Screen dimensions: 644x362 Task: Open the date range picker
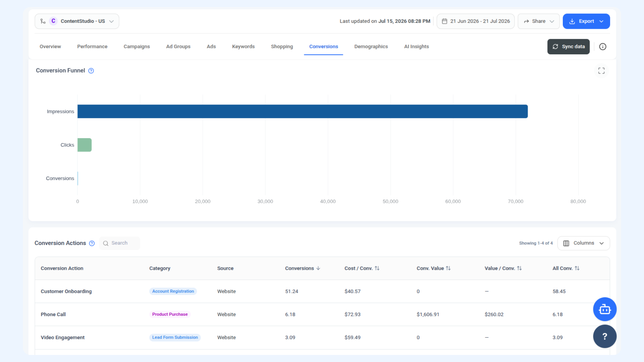tap(476, 21)
